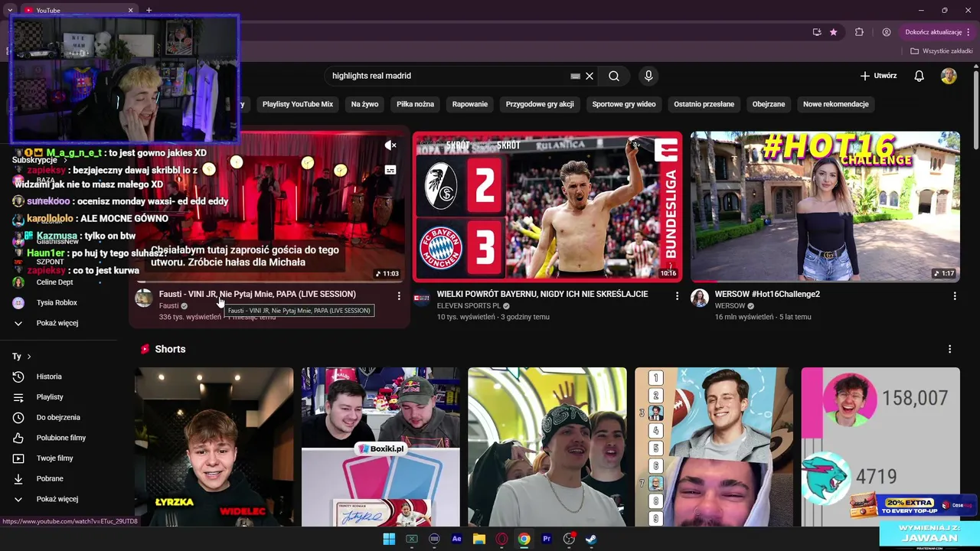Open the WERSOW channel name link
Image resolution: width=980 pixels, height=551 pixels.
[730, 306]
